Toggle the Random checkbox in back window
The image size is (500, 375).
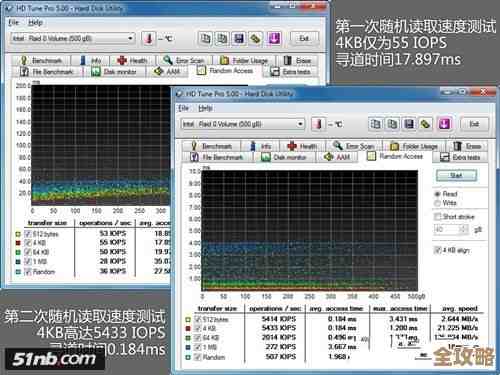28,272
